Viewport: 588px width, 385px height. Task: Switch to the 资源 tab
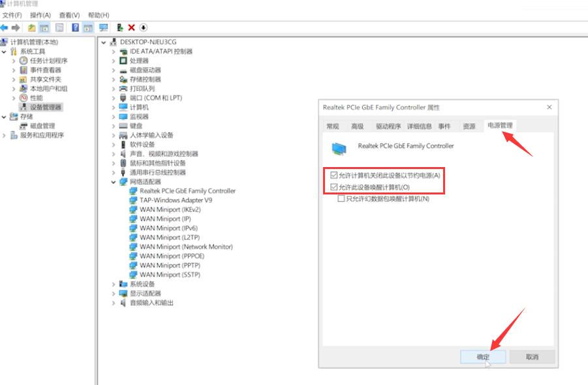coord(469,127)
